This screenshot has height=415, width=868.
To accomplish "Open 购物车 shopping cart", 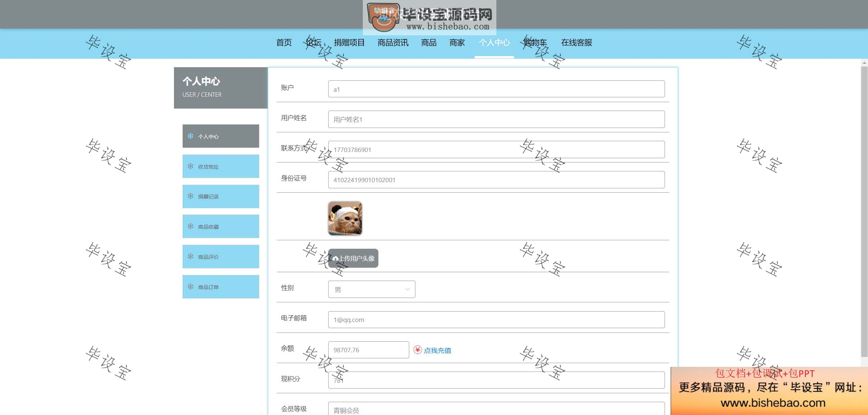I will 535,43.
